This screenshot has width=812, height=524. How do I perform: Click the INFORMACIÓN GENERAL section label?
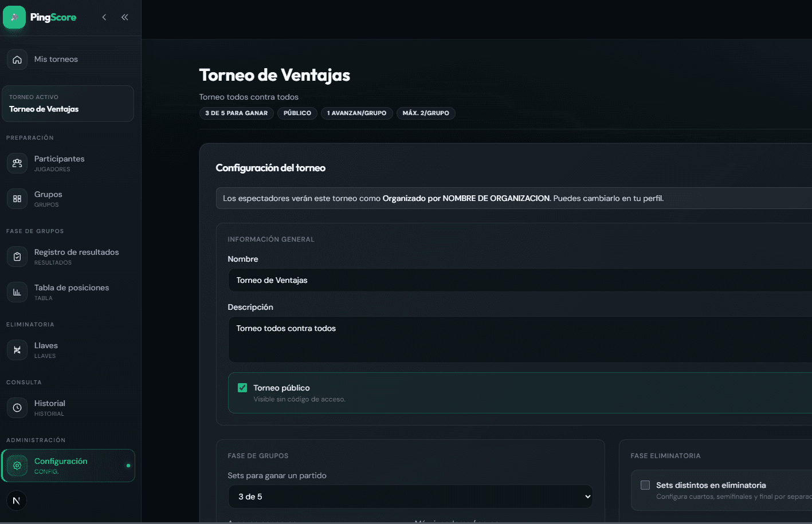(271, 239)
